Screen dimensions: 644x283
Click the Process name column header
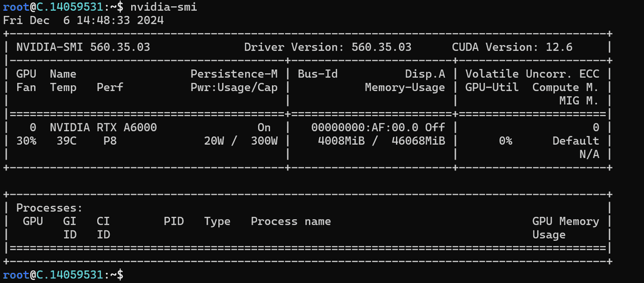click(x=291, y=222)
